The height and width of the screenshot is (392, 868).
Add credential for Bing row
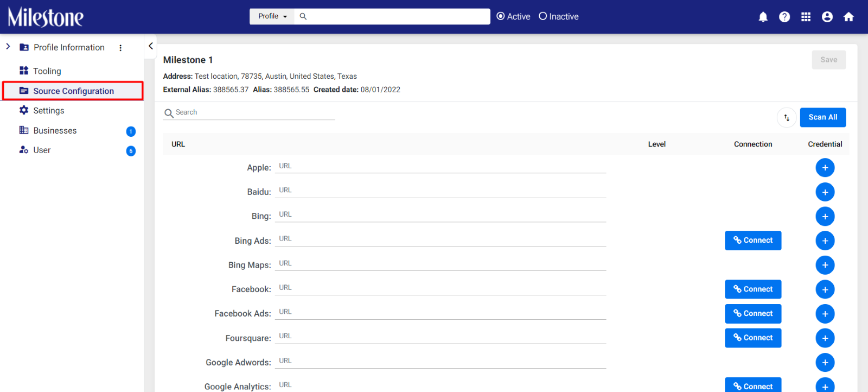pyautogui.click(x=825, y=216)
